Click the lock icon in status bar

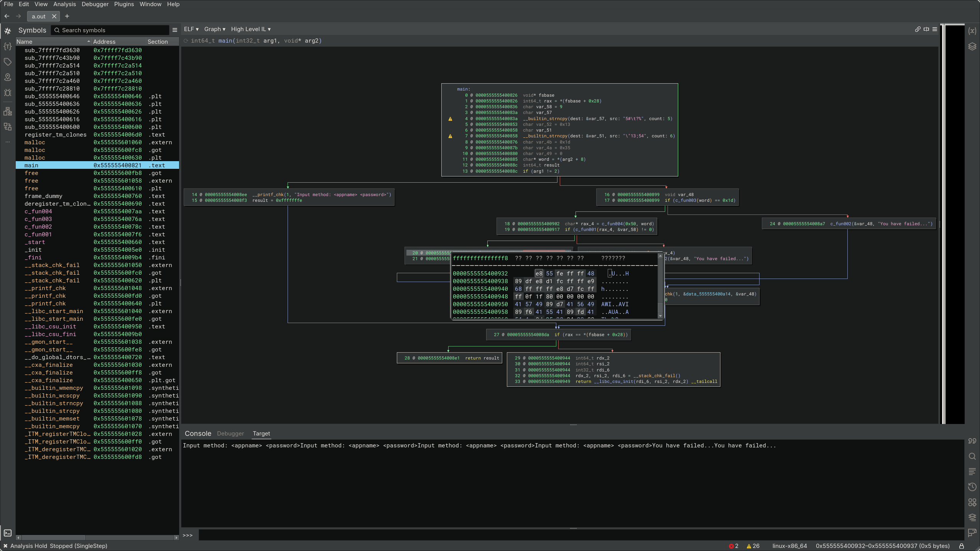[961, 546]
